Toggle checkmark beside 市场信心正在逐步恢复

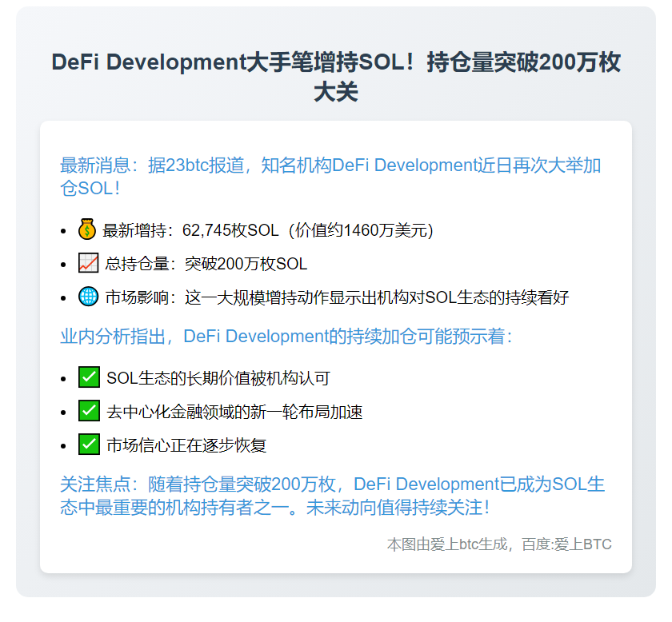pyautogui.click(x=88, y=445)
